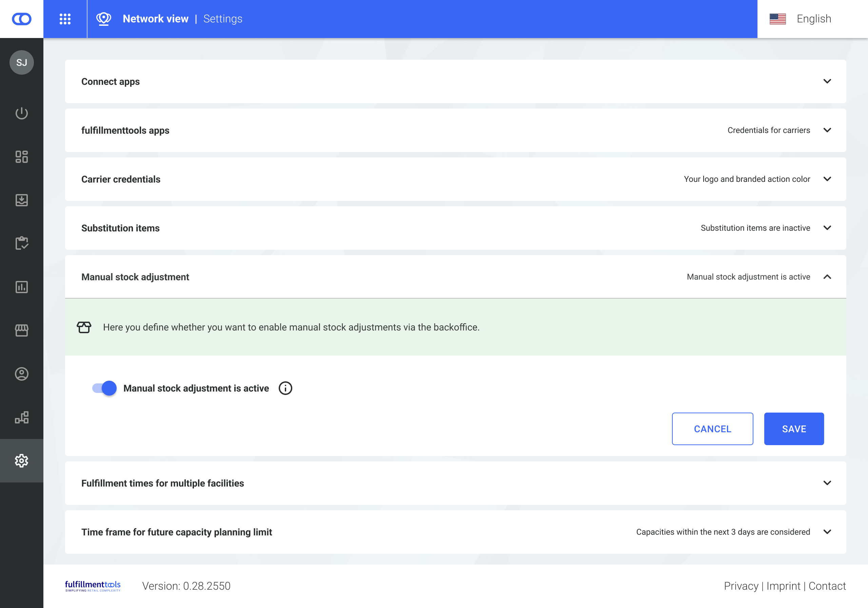
Task: Click the power icon in sidebar
Action: [22, 113]
